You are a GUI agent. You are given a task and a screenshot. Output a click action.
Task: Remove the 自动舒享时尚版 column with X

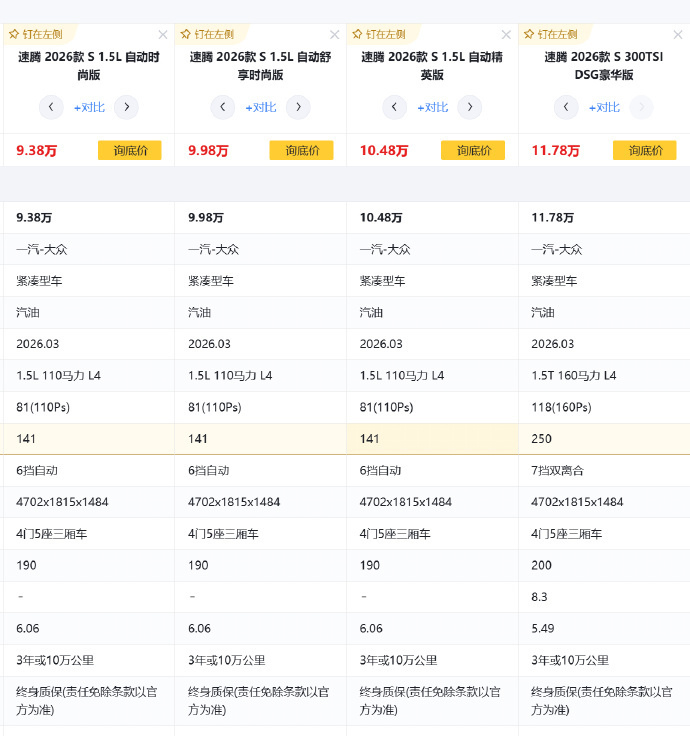(335, 35)
